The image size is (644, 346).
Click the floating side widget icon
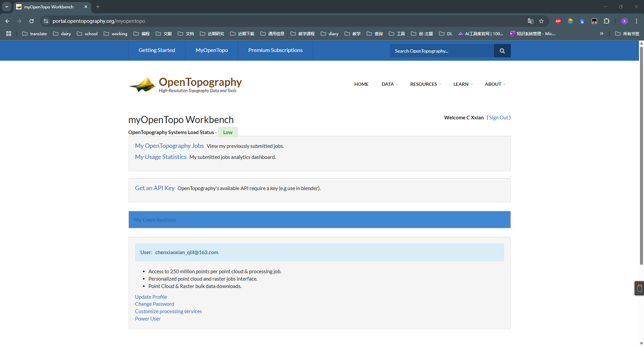click(x=639, y=288)
